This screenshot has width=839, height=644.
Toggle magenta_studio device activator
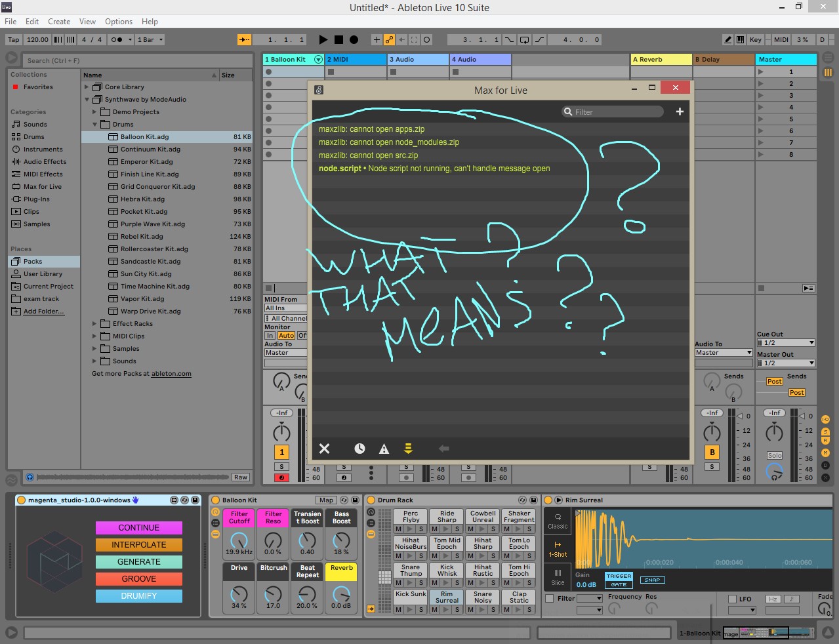[x=22, y=500]
